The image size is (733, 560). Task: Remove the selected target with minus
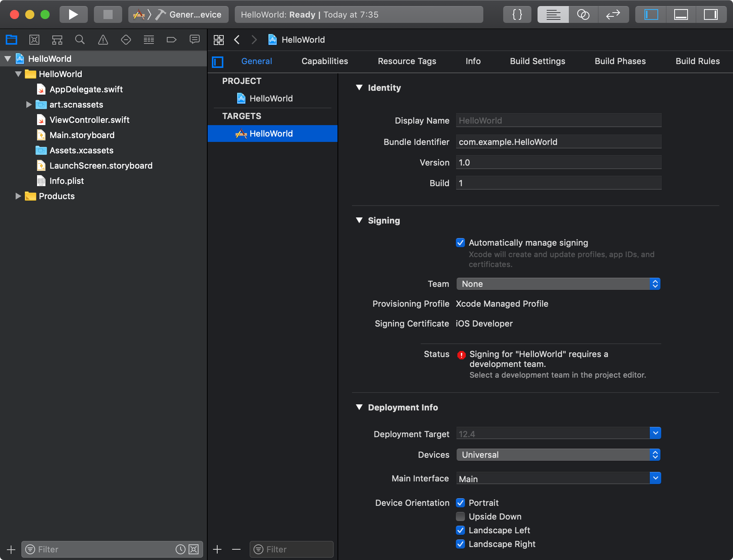[236, 549]
